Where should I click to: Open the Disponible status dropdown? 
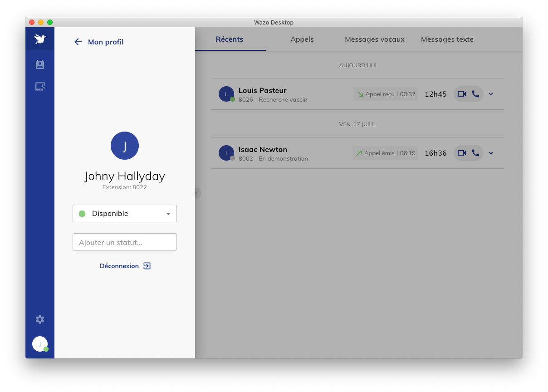(x=125, y=214)
